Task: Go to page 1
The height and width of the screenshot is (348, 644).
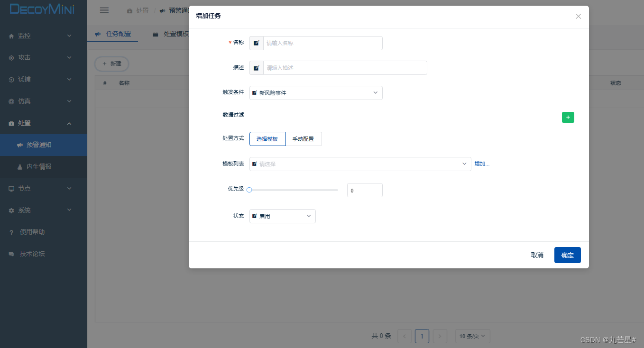Action: (x=422, y=336)
